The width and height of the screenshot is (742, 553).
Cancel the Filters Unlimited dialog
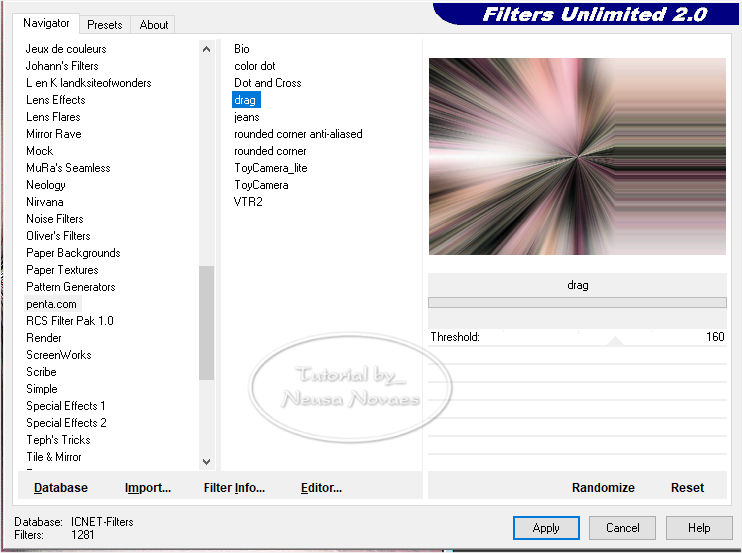(622, 528)
